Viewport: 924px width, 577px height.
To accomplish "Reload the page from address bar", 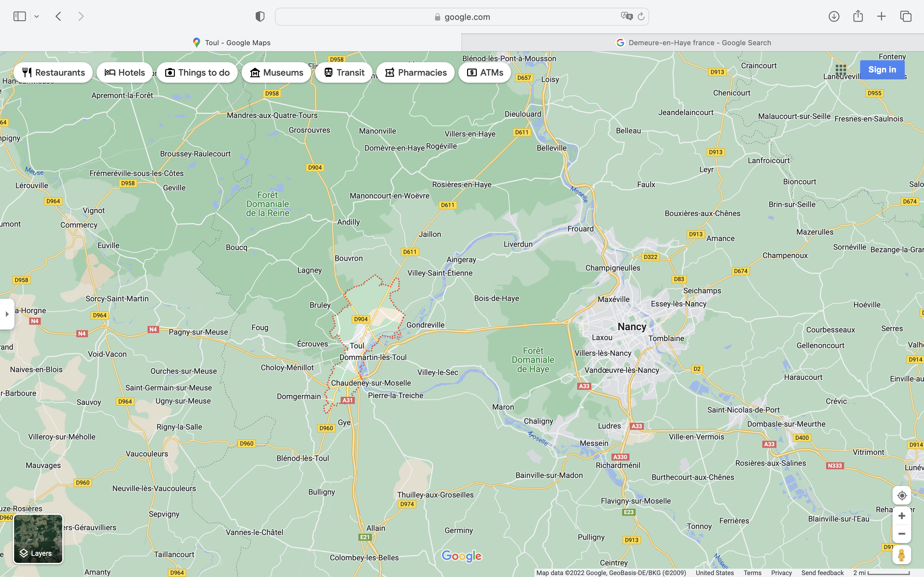I will 641,16.
